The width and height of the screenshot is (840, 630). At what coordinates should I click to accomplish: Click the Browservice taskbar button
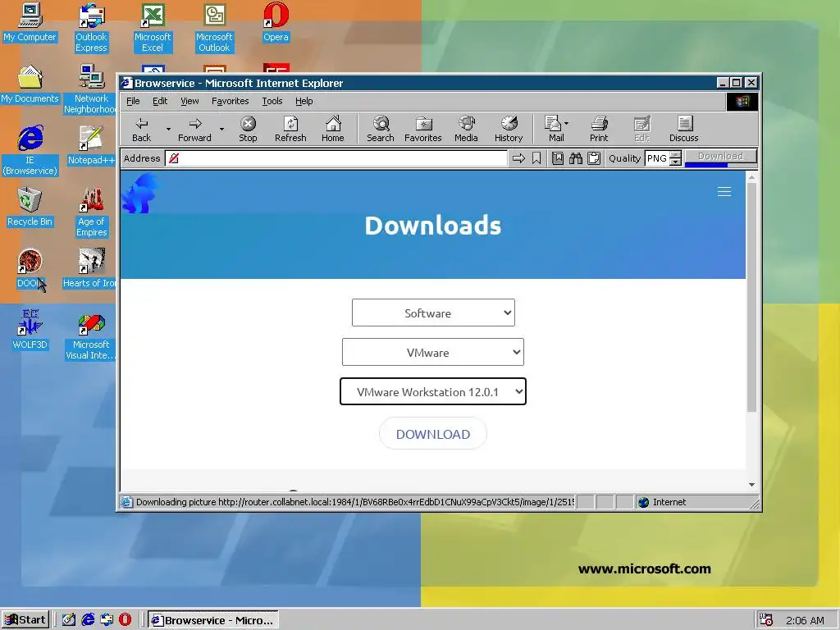213,620
